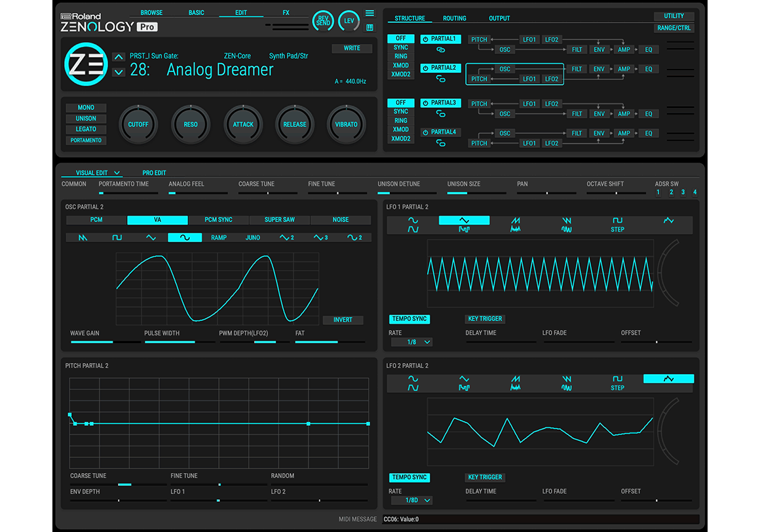Screen dimensions: 760x532
Task: Click the RANGE/CTRL button
Action: click(674, 28)
